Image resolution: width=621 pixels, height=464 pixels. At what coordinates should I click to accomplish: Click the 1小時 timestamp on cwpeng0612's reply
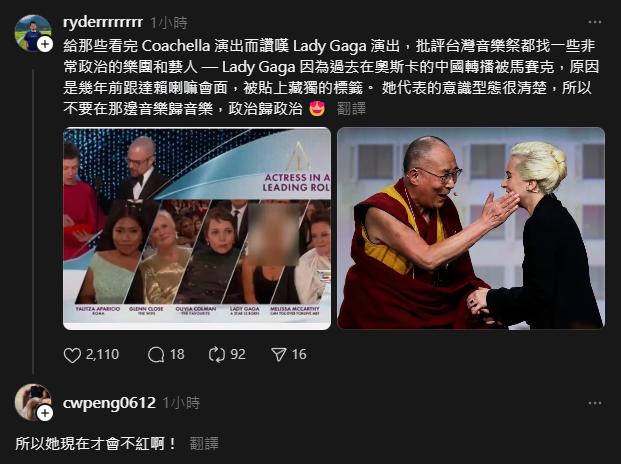pos(181,403)
